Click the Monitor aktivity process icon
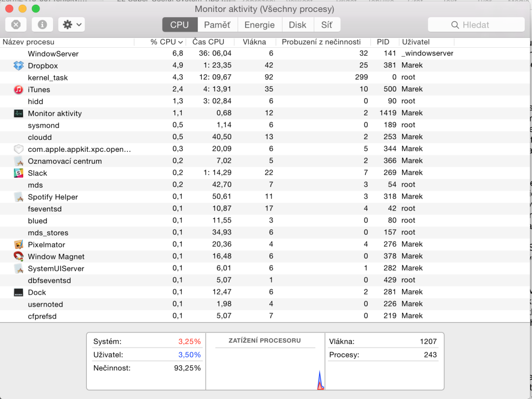Image resolution: width=532 pixels, height=399 pixels. (18, 113)
